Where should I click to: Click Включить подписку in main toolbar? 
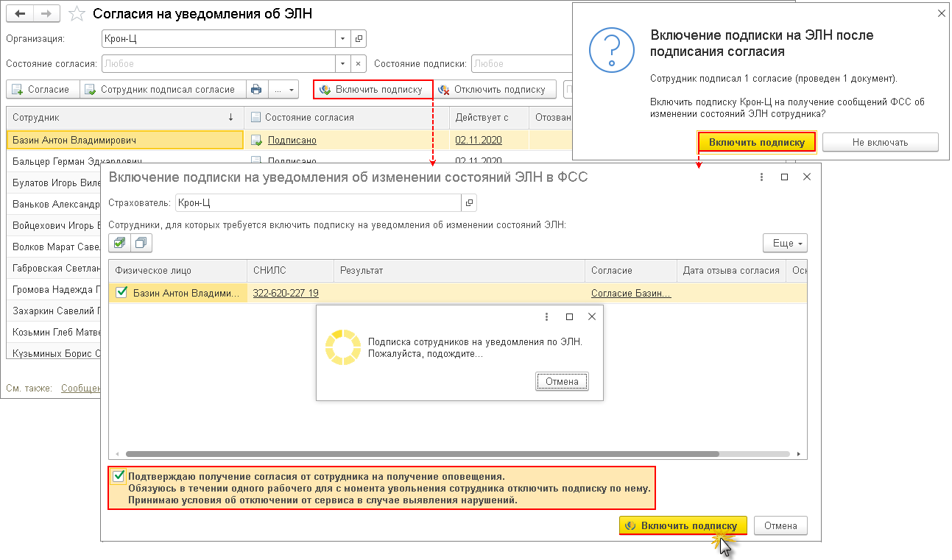pyautogui.click(x=373, y=89)
